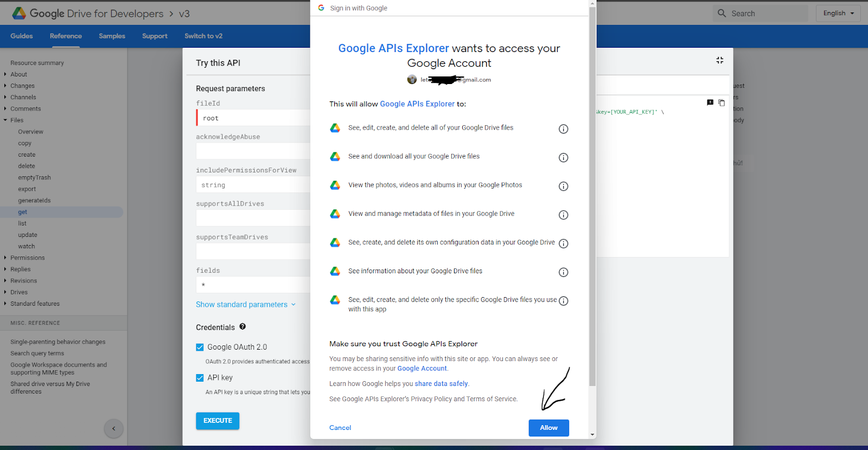Expand the Changes section in sidebar
Screen dimensions: 868x450
(x=5, y=86)
